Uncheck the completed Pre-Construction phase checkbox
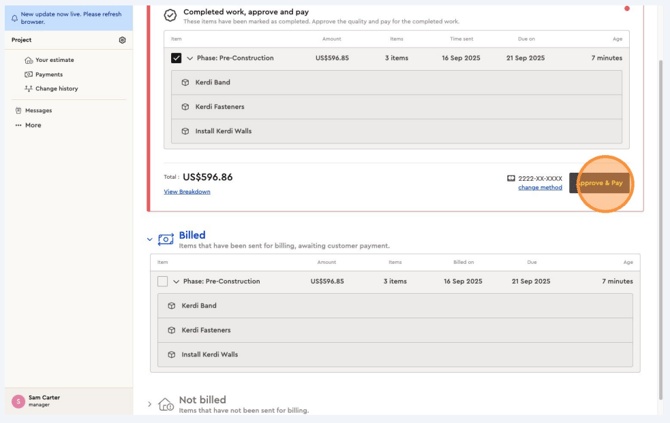The width and height of the screenshot is (670, 423). (x=176, y=58)
